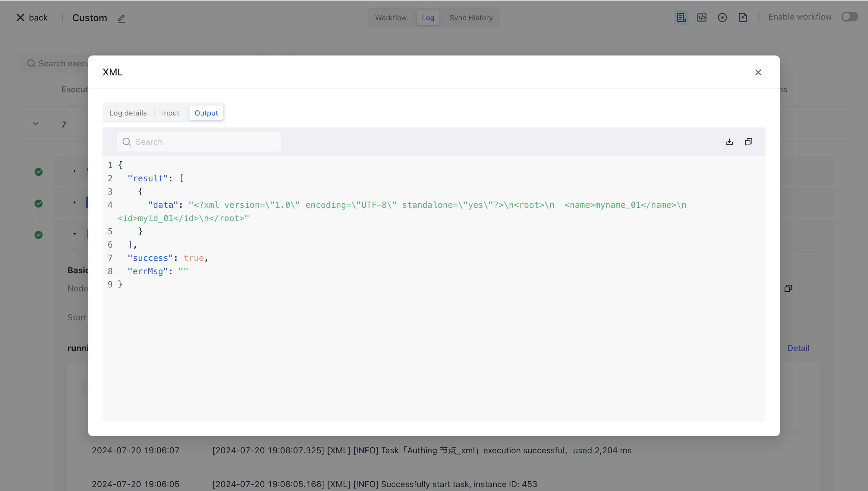Open the Detail link
Image resolution: width=868 pixels, height=491 pixels.
point(798,348)
